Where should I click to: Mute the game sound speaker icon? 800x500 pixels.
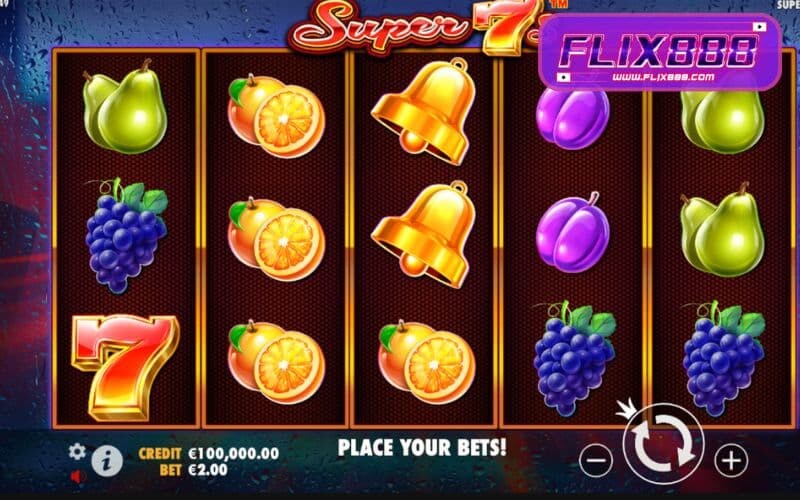tap(78, 477)
